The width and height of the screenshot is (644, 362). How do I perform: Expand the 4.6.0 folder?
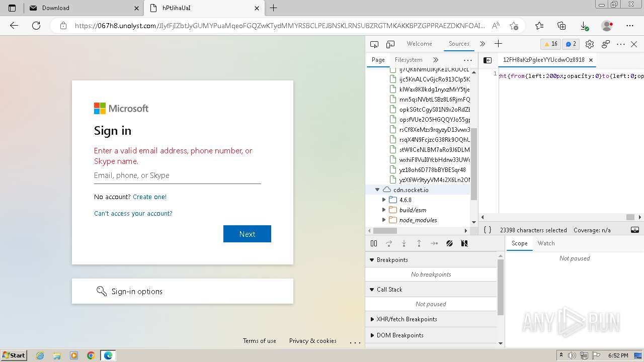(384, 200)
